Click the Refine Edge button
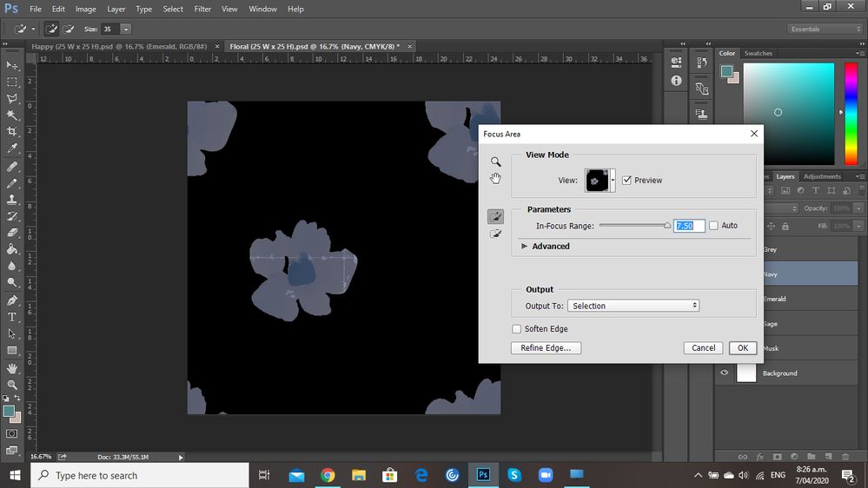 click(x=546, y=348)
